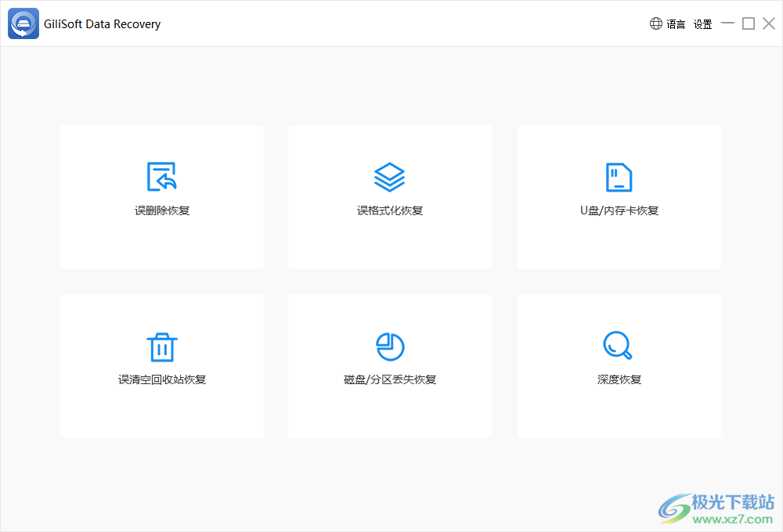Select the pie chart disk/partition recovery icon

[x=389, y=345]
